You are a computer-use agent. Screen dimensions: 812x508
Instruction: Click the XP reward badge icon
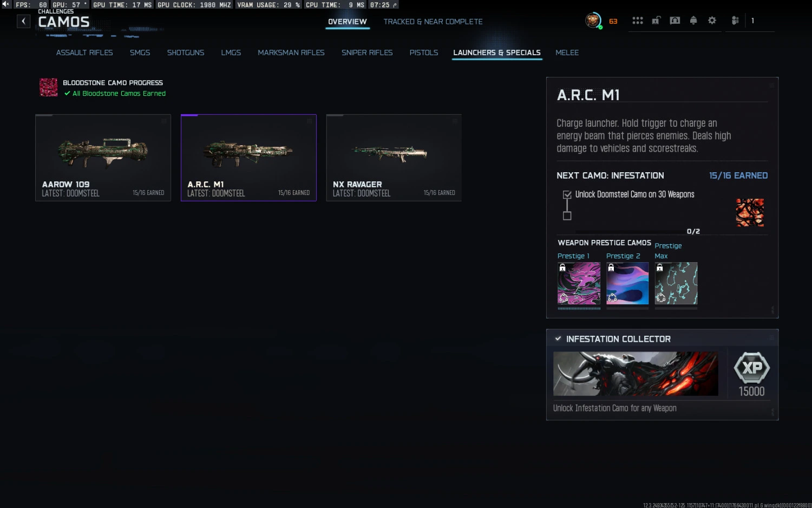coord(752,368)
